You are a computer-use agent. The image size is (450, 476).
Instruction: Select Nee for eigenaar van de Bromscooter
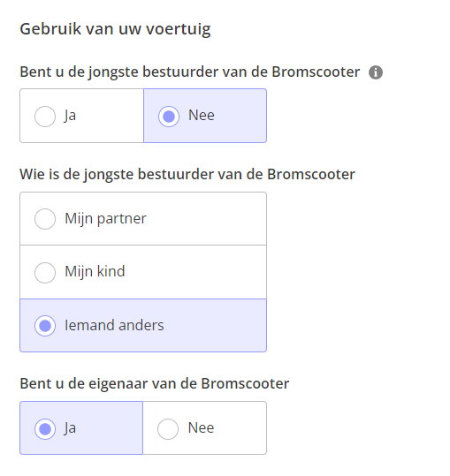pyautogui.click(x=205, y=428)
